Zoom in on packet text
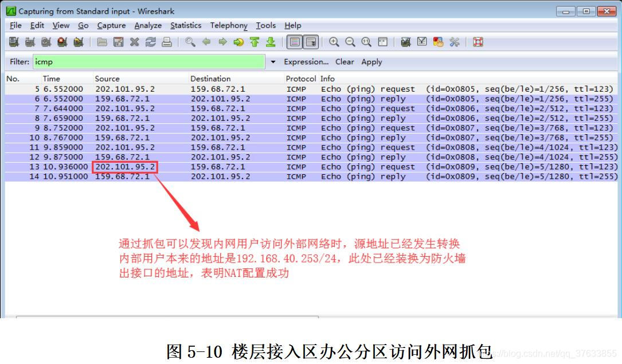Viewport: 622px width, 364px height. pos(334,42)
